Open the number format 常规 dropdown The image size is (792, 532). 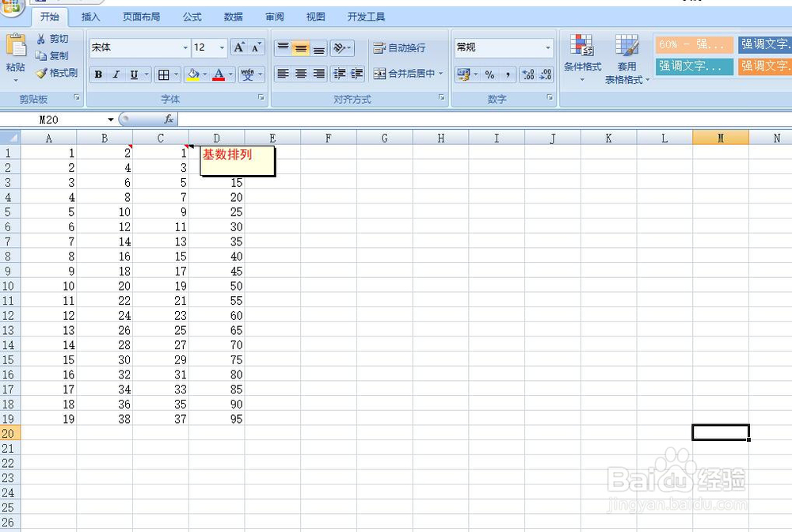coord(548,47)
